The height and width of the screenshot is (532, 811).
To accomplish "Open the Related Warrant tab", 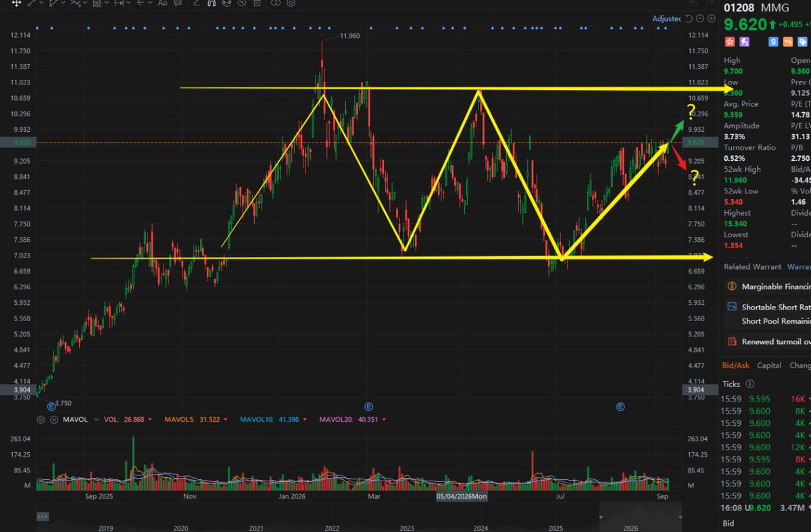I will click(x=752, y=267).
